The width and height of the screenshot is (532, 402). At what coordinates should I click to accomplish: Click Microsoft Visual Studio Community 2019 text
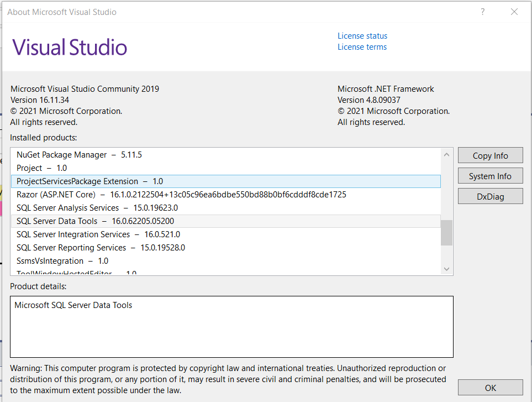click(x=85, y=89)
